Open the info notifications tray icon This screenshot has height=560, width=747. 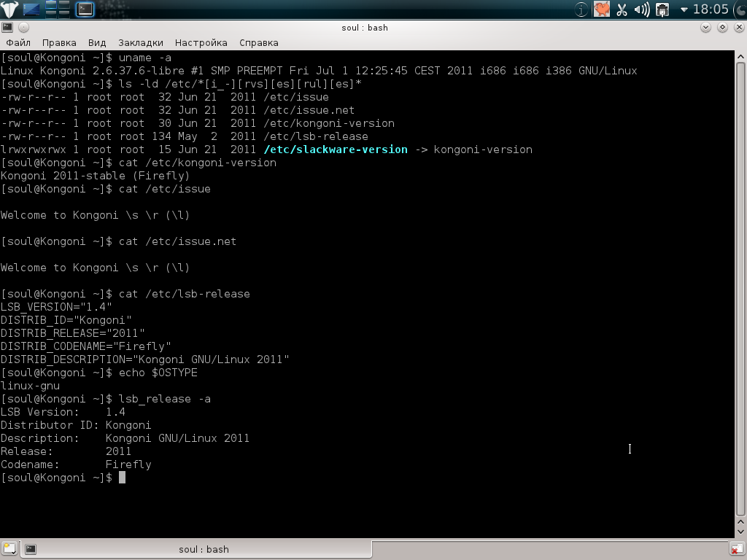pyautogui.click(x=581, y=9)
